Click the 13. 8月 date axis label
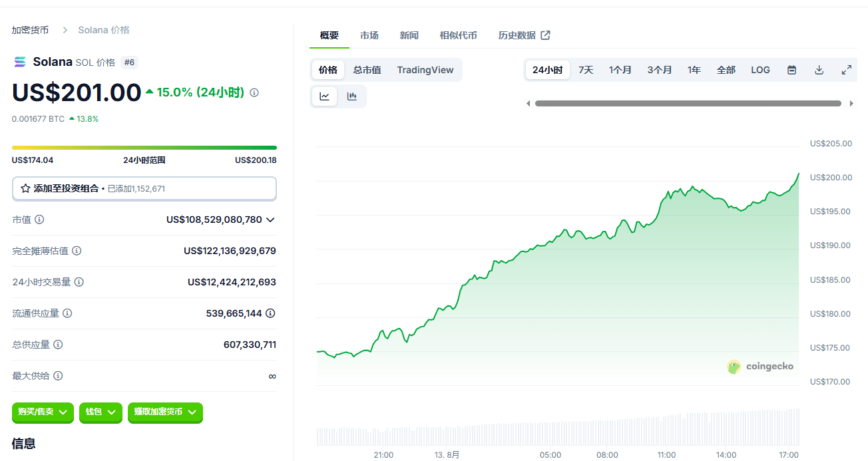Screen dimensions: 868x461 (x=447, y=455)
